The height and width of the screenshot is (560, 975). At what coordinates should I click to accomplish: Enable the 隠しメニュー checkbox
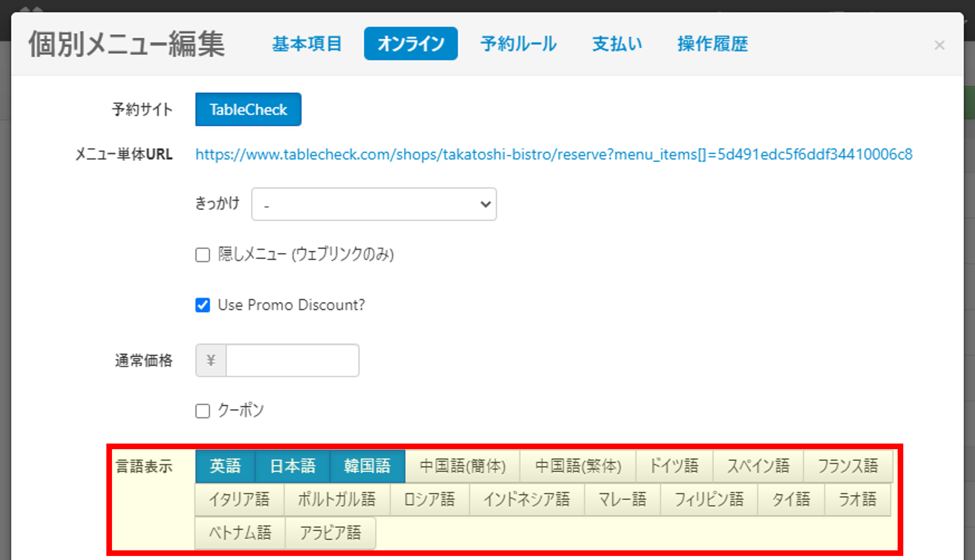(x=203, y=255)
